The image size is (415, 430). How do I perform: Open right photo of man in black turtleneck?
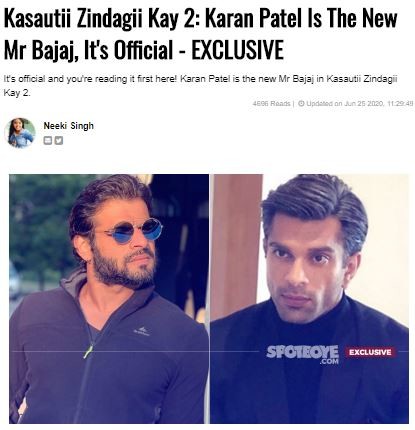309,299
